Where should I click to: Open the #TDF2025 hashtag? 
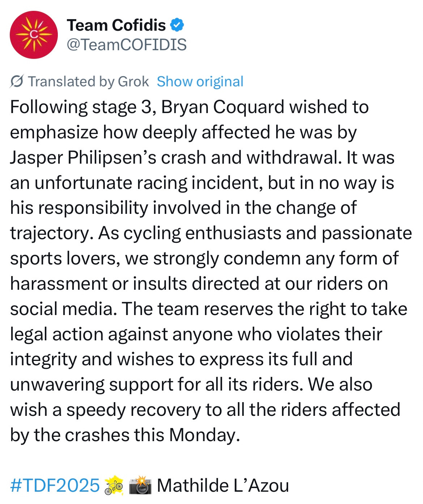point(55,485)
